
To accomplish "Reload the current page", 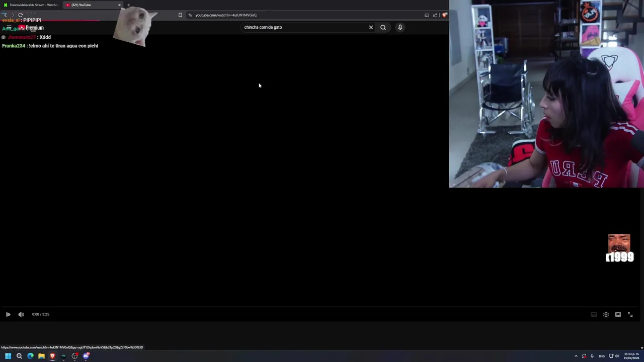I will tap(21, 15).
